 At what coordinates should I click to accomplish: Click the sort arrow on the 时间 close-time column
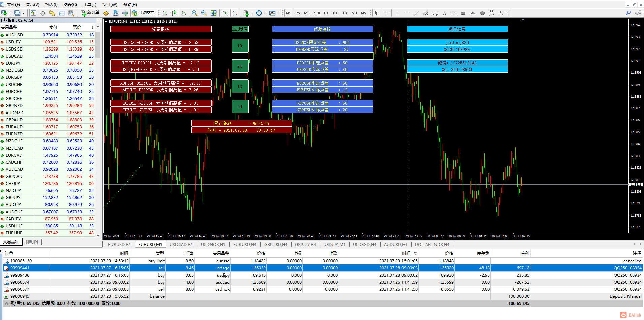pos(415,253)
